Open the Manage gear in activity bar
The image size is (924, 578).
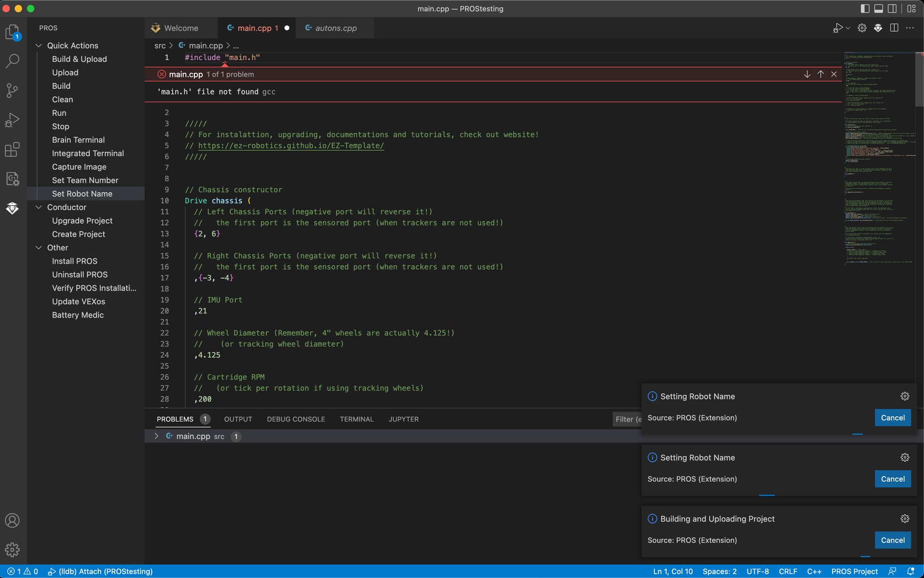[13, 550]
